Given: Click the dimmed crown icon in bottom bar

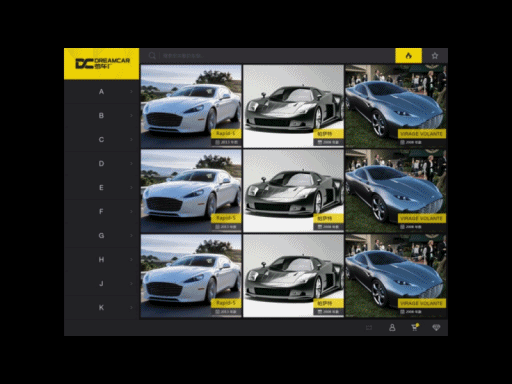Looking at the screenshot, I should (369, 328).
